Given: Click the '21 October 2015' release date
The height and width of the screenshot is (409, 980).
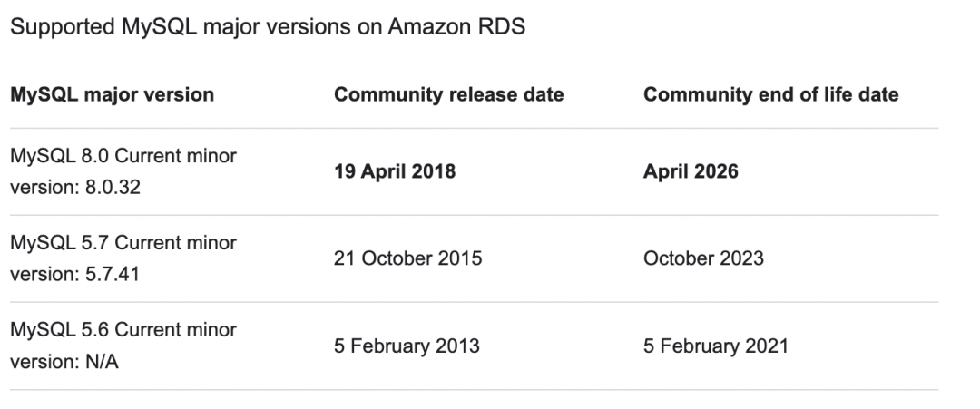Looking at the screenshot, I should pos(408,258).
